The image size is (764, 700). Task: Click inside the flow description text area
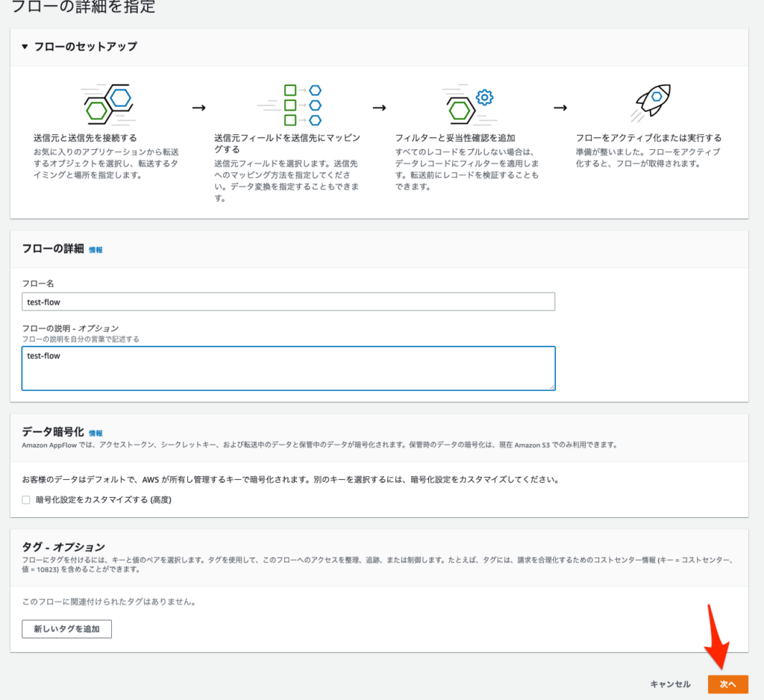pyautogui.click(x=289, y=368)
